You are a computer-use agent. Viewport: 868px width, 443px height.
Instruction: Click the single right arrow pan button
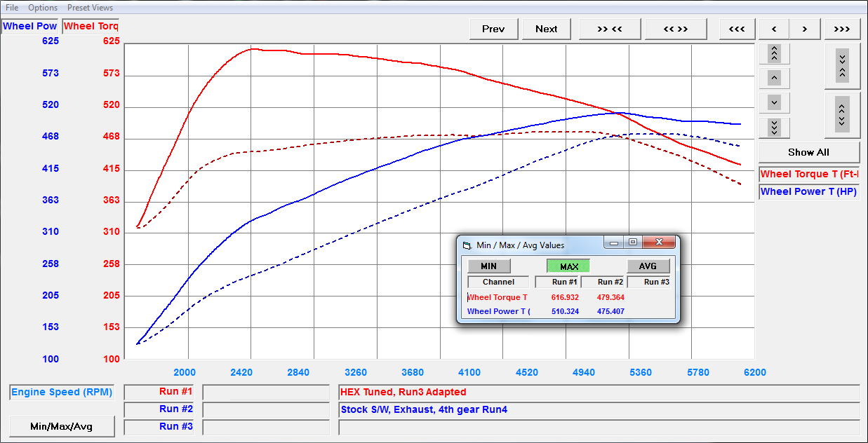click(805, 29)
